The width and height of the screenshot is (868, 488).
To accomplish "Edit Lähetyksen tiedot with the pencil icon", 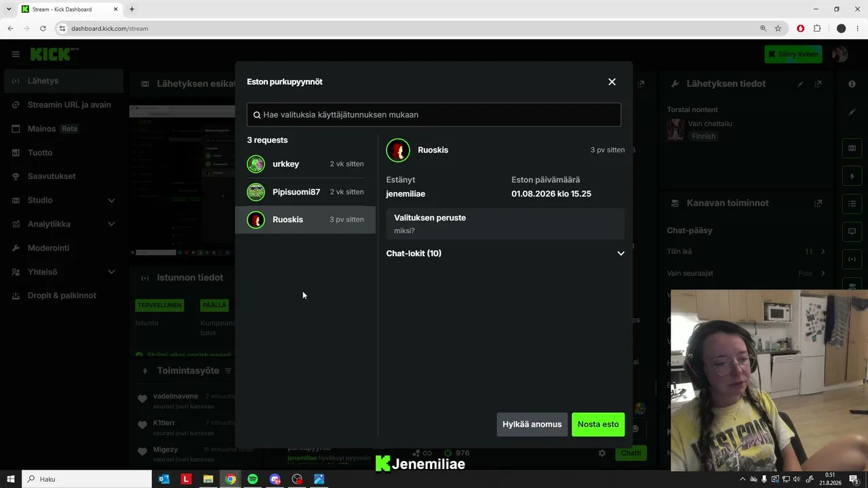I will pyautogui.click(x=800, y=84).
